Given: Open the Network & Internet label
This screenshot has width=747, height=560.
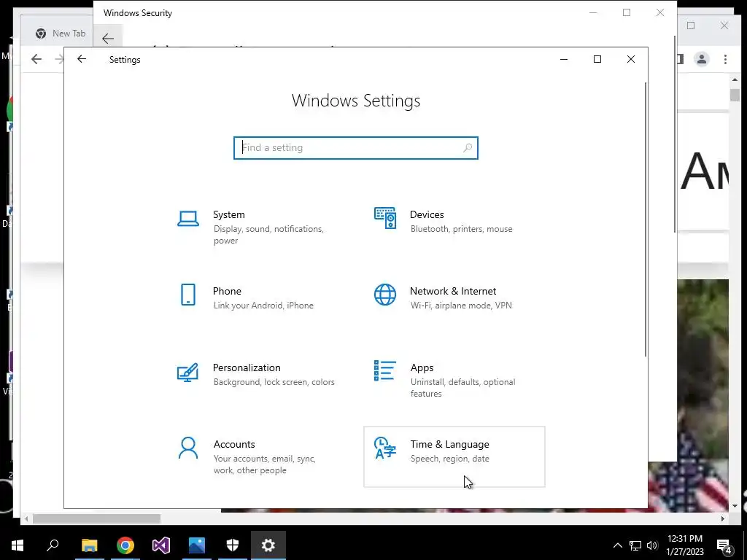Looking at the screenshot, I should click(x=453, y=291).
